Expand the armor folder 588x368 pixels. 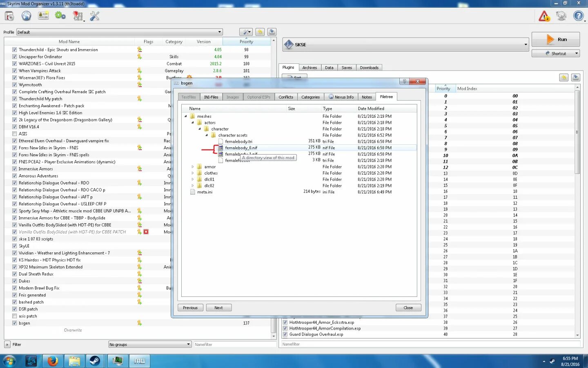[193, 167]
